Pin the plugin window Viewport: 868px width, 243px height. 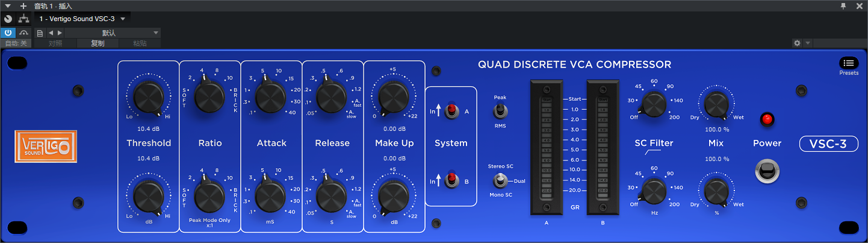pos(843,5)
